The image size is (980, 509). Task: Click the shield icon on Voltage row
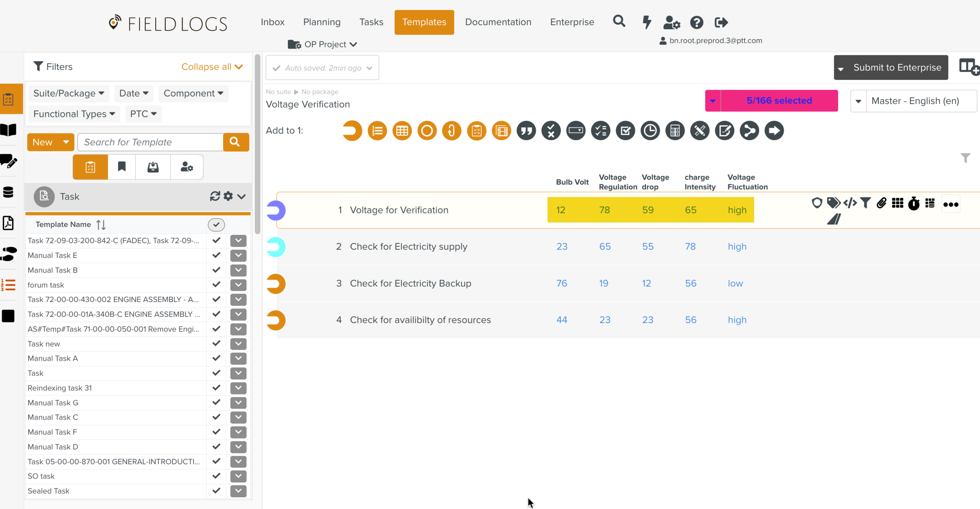817,203
